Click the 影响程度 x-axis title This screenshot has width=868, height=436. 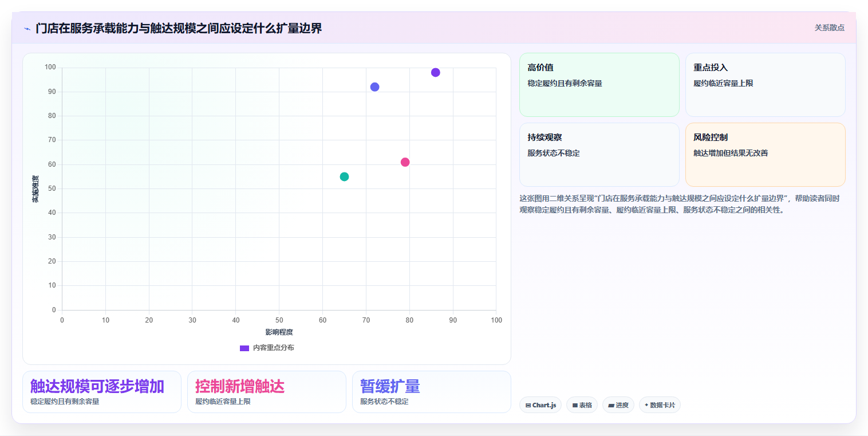(x=279, y=332)
